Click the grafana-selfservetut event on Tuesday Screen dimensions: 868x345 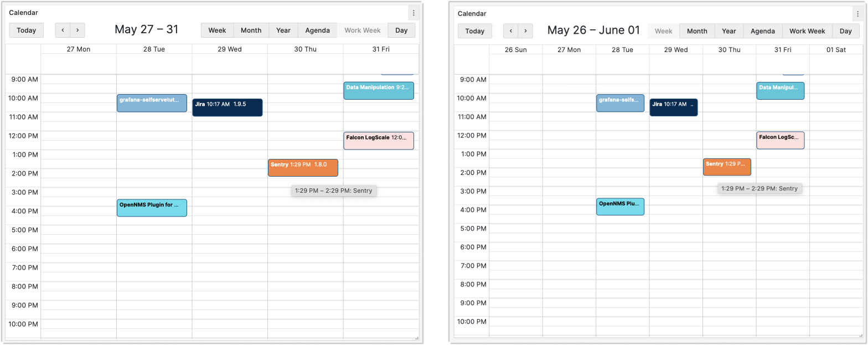click(152, 103)
